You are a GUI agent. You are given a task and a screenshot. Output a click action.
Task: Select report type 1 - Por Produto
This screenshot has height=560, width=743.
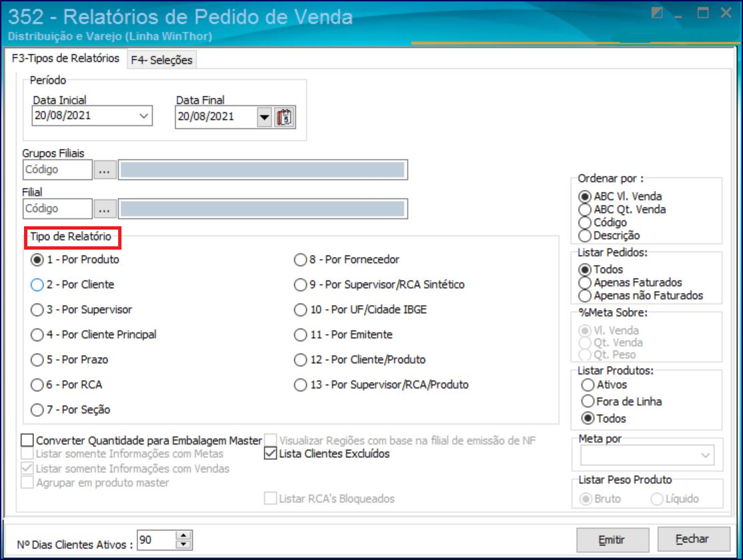click(75, 260)
